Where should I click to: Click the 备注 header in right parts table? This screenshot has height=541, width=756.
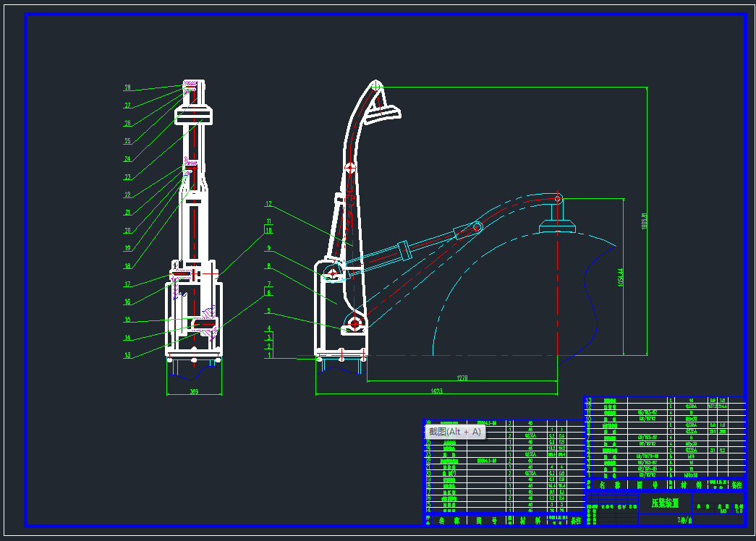[x=736, y=485]
